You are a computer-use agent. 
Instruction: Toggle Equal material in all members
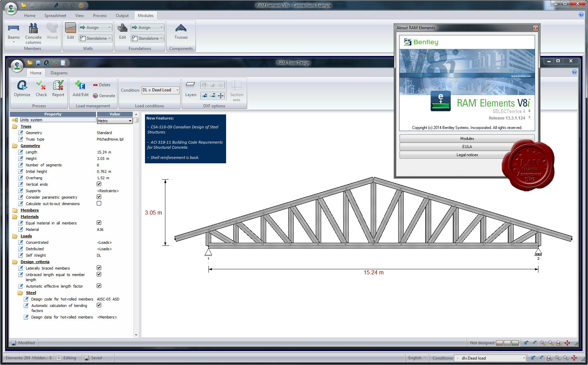[99, 223]
